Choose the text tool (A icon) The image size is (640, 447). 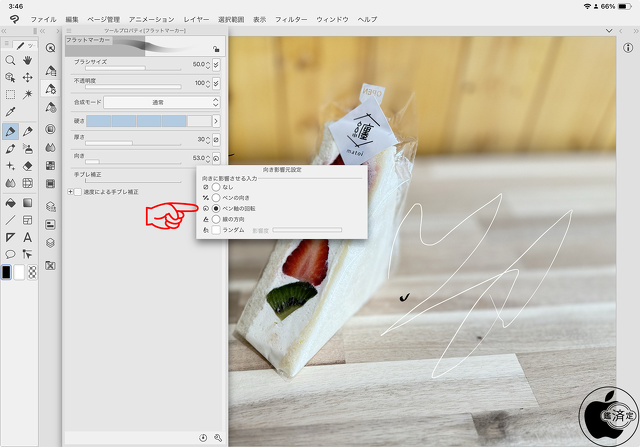point(27,237)
